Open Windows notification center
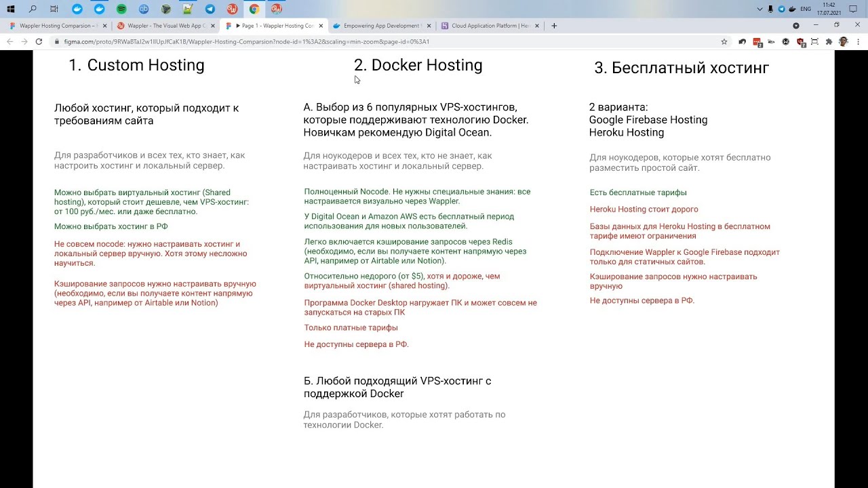The width and height of the screenshot is (868, 488). [x=853, y=9]
